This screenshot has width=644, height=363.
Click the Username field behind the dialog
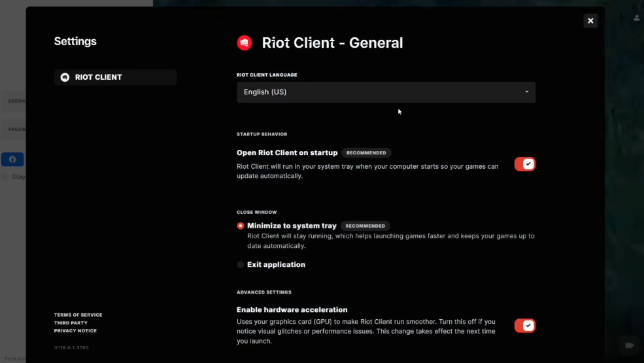[13, 101]
